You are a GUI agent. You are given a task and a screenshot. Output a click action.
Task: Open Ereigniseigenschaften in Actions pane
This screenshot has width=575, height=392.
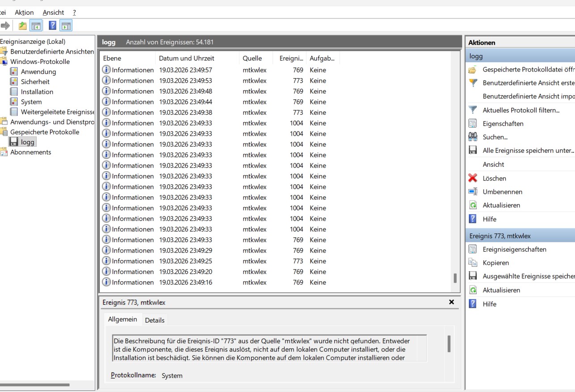point(514,249)
